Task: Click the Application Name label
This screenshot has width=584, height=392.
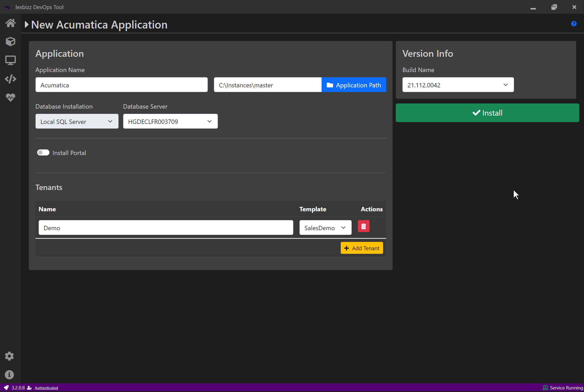Action: coord(60,70)
